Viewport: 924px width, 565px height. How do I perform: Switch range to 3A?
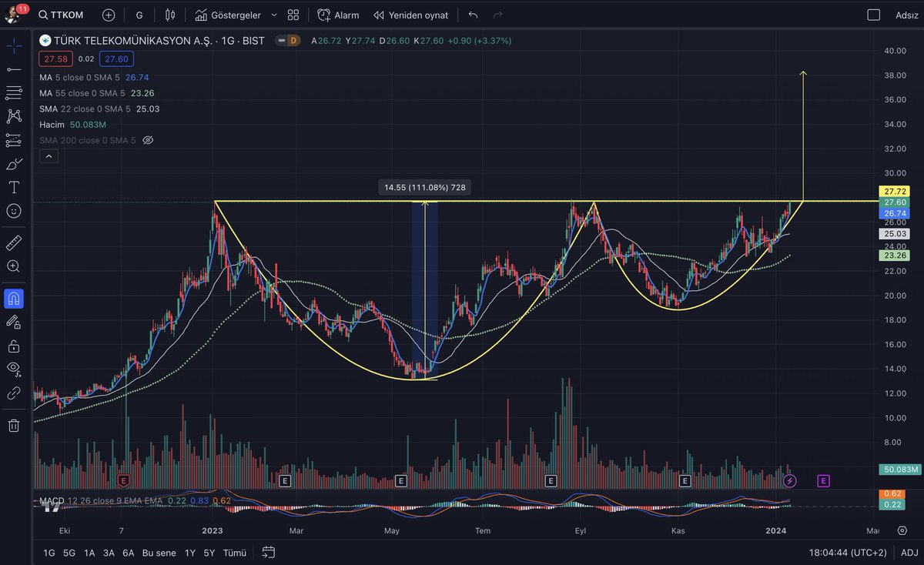coord(109,553)
